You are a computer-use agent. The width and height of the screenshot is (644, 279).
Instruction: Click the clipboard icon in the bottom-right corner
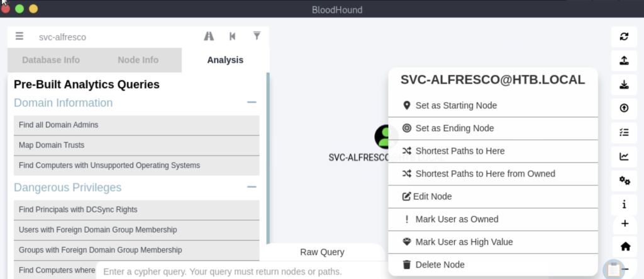point(614,270)
